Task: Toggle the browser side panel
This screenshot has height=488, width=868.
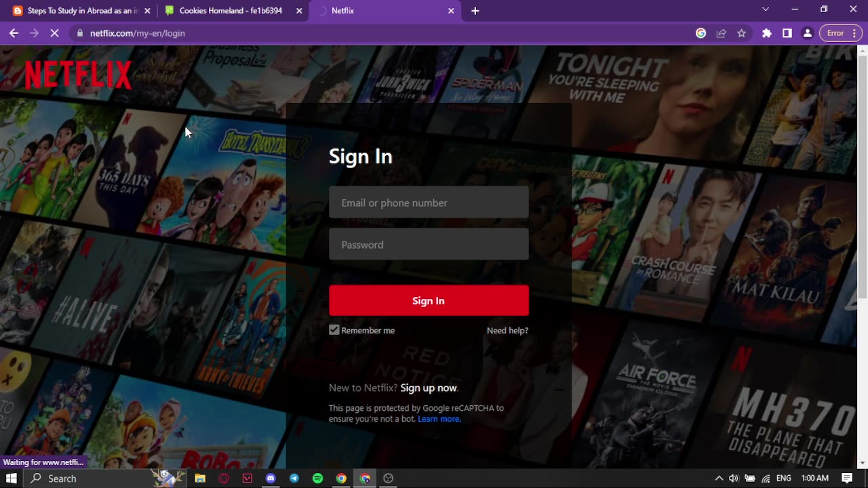Action: coord(787,33)
